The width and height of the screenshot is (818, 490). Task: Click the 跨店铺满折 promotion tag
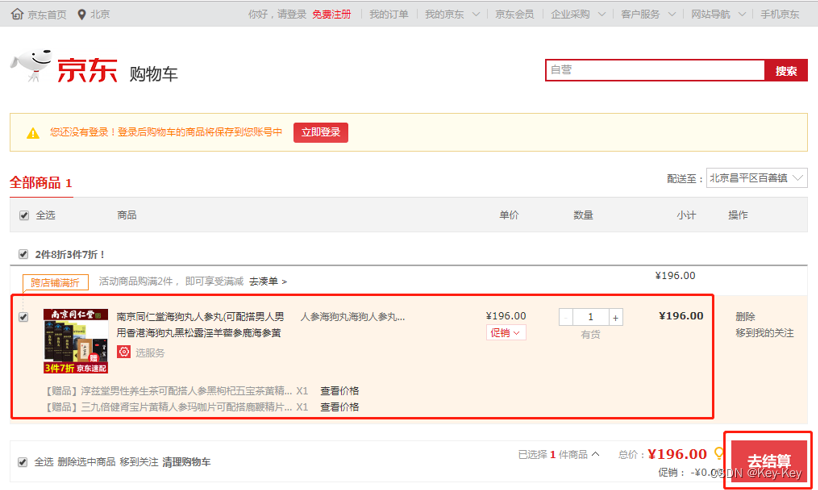click(x=55, y=282)
